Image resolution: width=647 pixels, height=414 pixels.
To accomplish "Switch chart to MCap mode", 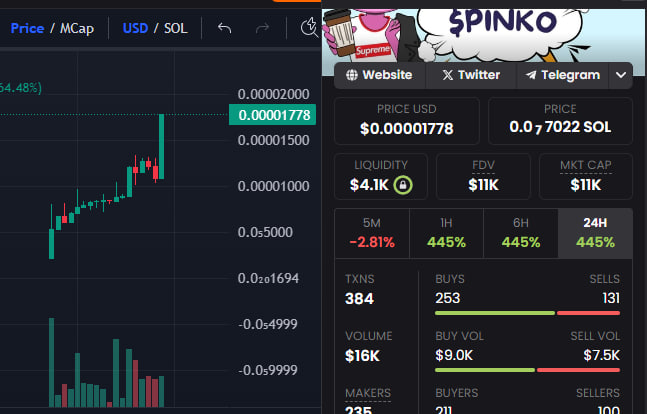I will pyautogui.click(x=77, y=28).
